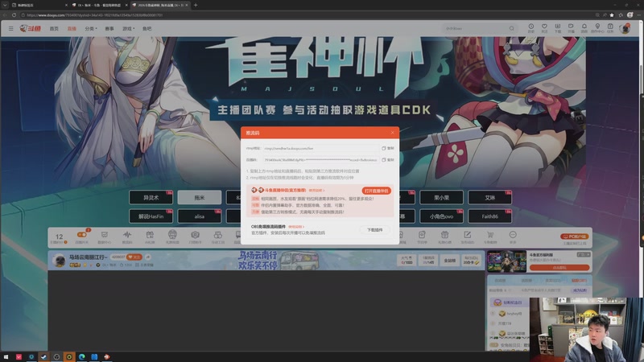
Task: Click the shopping cart icon in streamer toolbar
Action: coord(490,237)
